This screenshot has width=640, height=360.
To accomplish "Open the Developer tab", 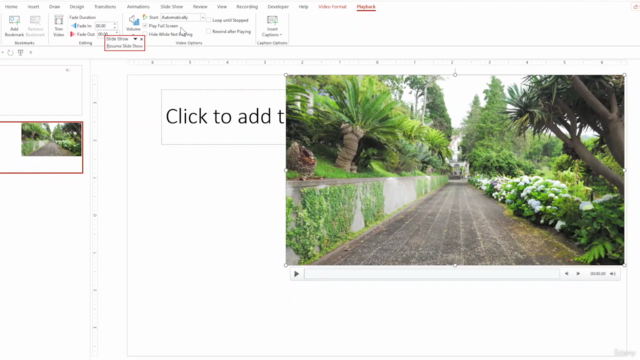I will [278, 7].
